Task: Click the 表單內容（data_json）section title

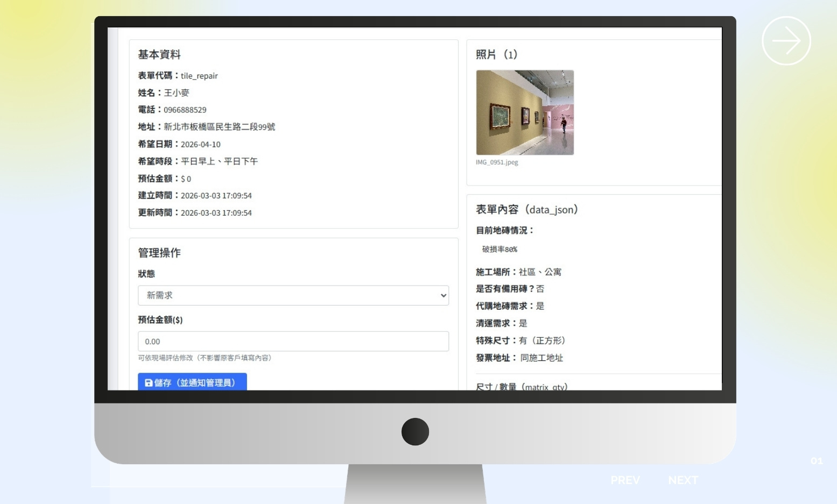Action: (x=526, y=209)
